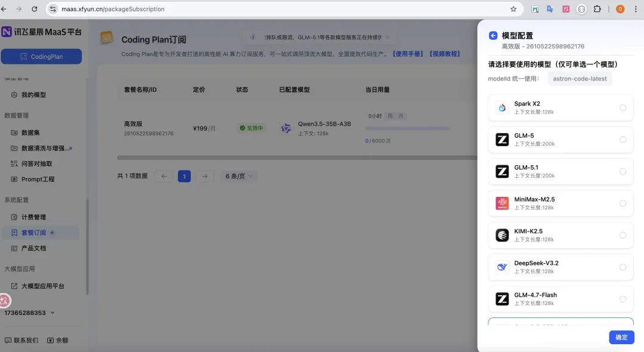The width and height of the screenshot is (644, 352).
Task: Click the next page arrow button
Action: (x=205, y=176)
